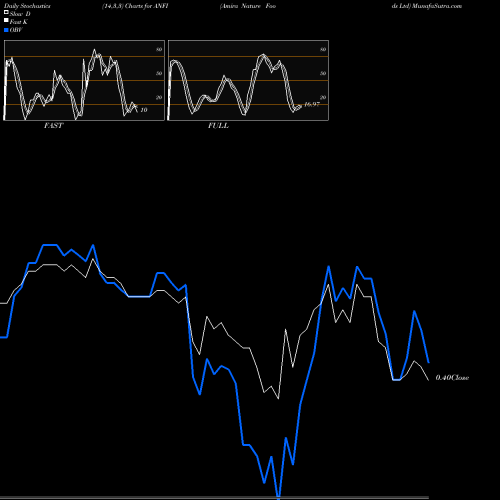Click the 'Daily Stochastics' title text
Image resolution: width=500 pixels, height=500 pixels.
point(27,6)
